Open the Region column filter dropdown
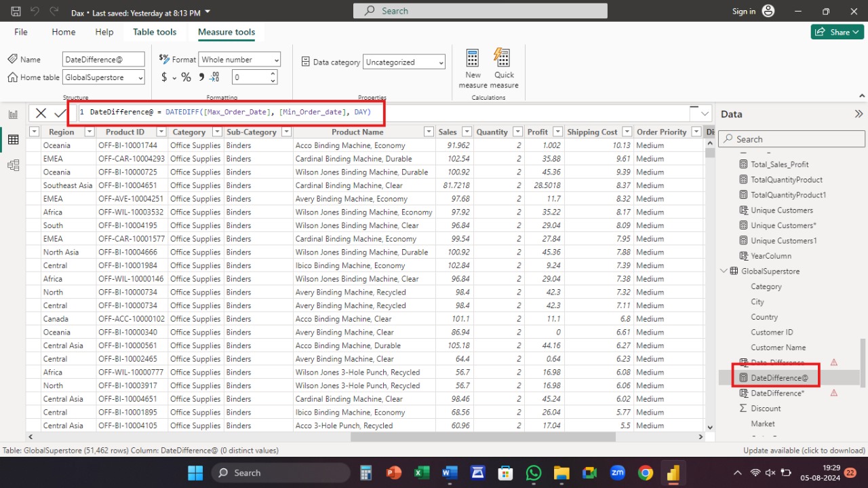Image resolution: width=868 pixels, height=488 pixels. 89,132
